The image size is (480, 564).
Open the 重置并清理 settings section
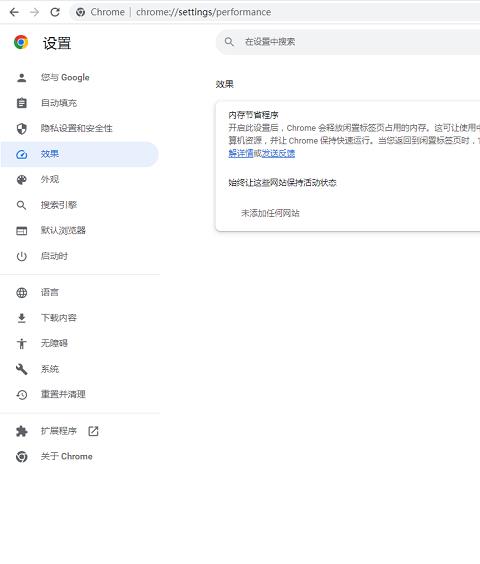80,395
